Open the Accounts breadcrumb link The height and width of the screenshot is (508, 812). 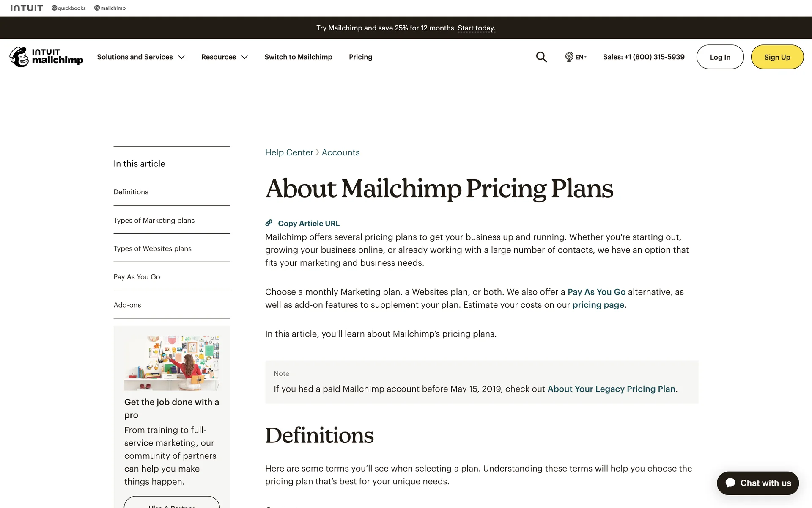(x=340, y=152)
